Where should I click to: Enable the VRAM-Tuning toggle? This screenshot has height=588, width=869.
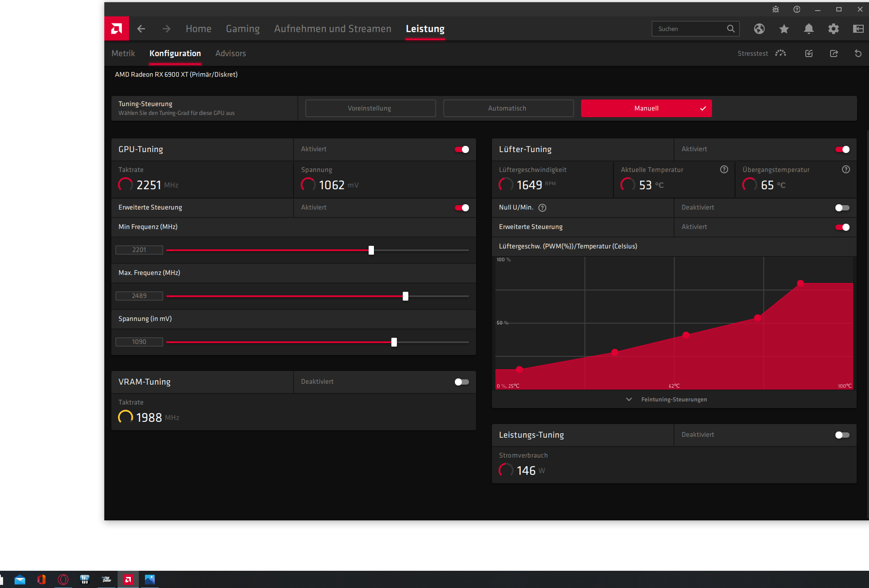click(x=462, y=382)
